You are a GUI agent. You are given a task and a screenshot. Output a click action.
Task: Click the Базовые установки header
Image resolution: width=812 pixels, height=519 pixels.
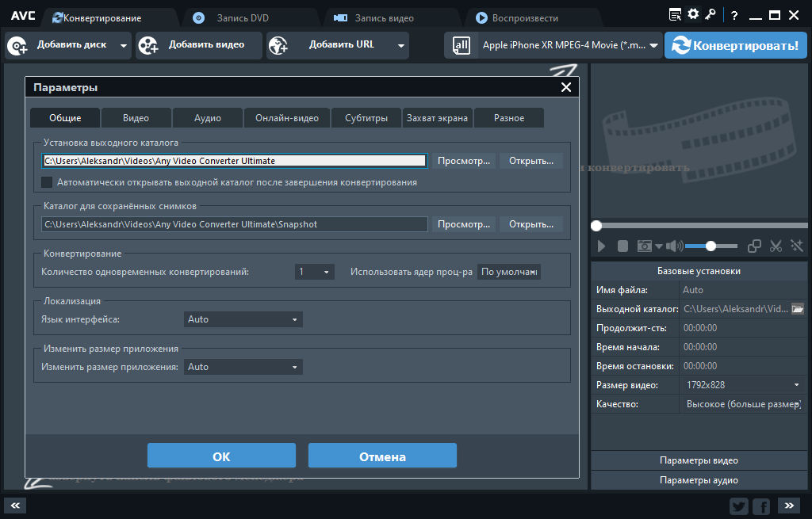pos(699,271)
